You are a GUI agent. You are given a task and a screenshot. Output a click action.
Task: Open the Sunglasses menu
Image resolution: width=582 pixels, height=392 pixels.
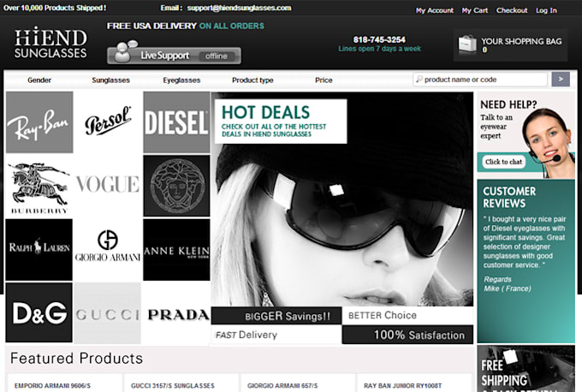point(110,80)
